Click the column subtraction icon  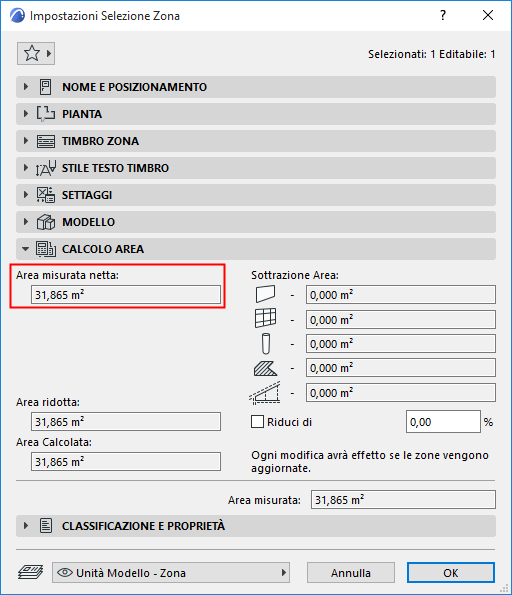266,343
